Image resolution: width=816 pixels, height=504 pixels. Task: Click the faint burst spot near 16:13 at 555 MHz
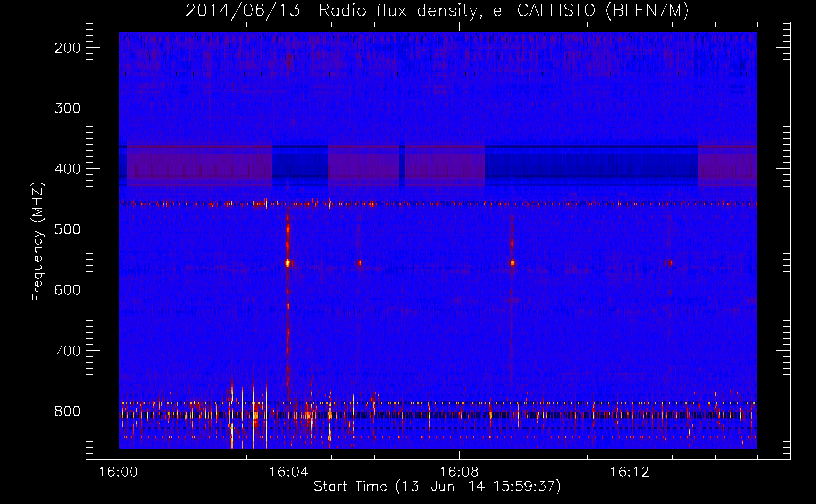[670, 263]
